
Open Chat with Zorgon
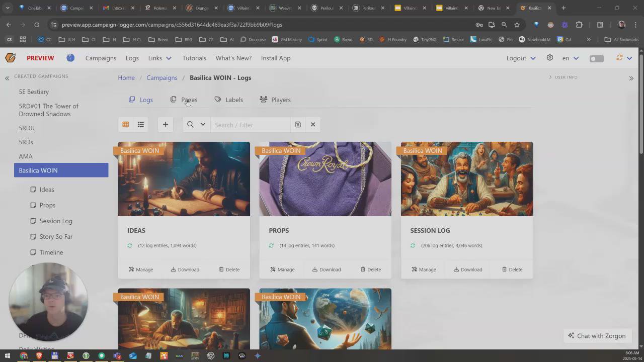point(597,336)
